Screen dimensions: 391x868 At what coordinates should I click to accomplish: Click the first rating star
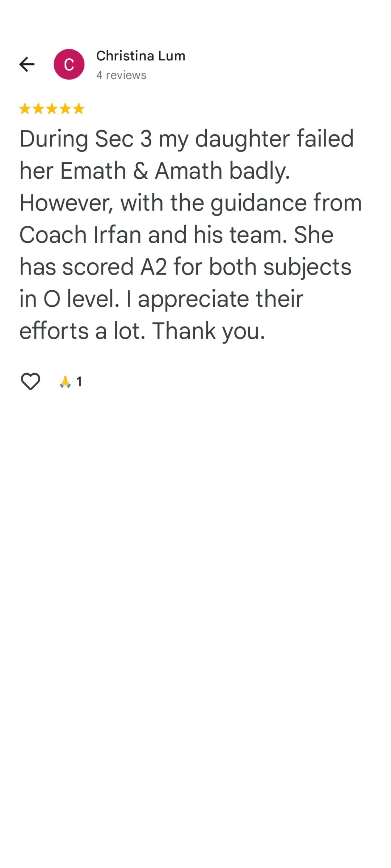[25, 109]
